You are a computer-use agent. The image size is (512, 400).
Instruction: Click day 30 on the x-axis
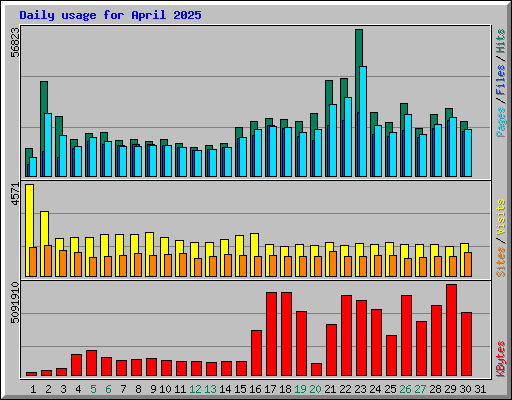click(x=465, y=389)
